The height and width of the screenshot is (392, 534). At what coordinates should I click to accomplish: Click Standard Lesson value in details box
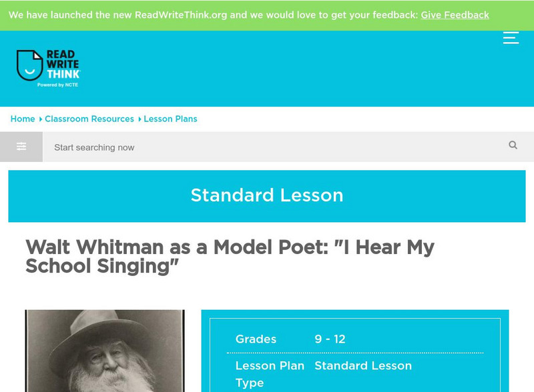click(363, 366)
